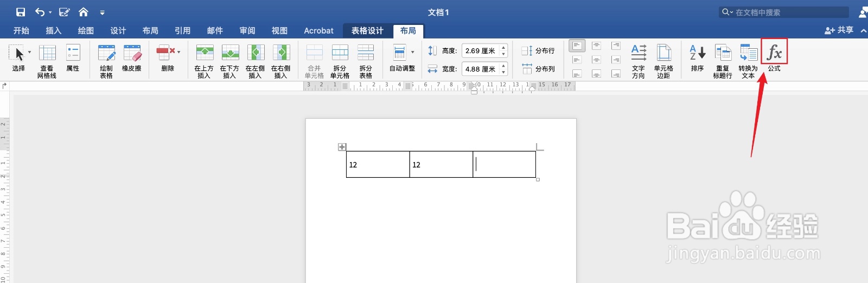Image resolution: width=868 pixels, height=283 pixels.
Task: Click the 在文档中搜索 search field
Action: [x=784, y=12]
